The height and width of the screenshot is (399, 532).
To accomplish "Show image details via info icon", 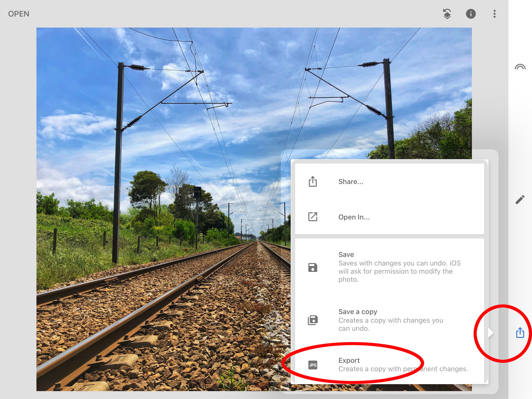I will (x=471, y=14).
